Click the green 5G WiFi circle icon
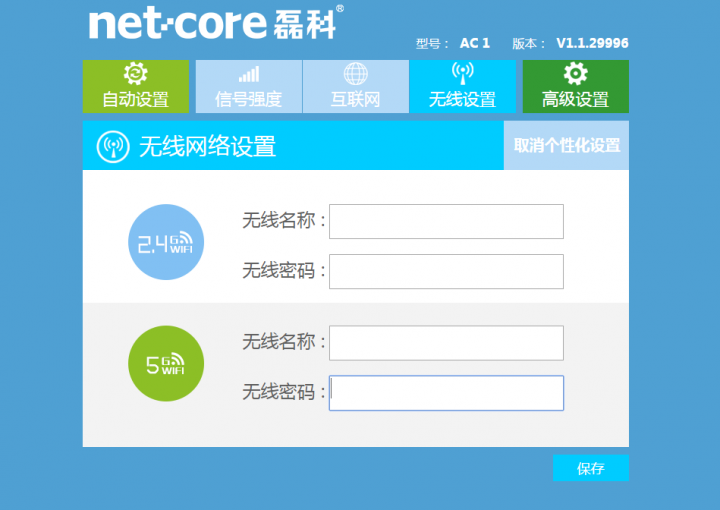This screenshot has height=510, width=720. 166,364
